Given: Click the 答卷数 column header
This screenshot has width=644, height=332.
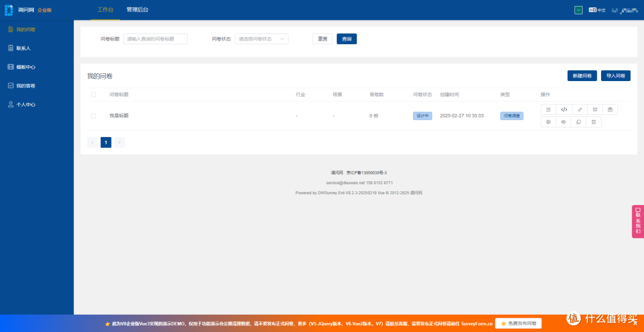Looking at the screenshot, I should [x=377, y=95].
